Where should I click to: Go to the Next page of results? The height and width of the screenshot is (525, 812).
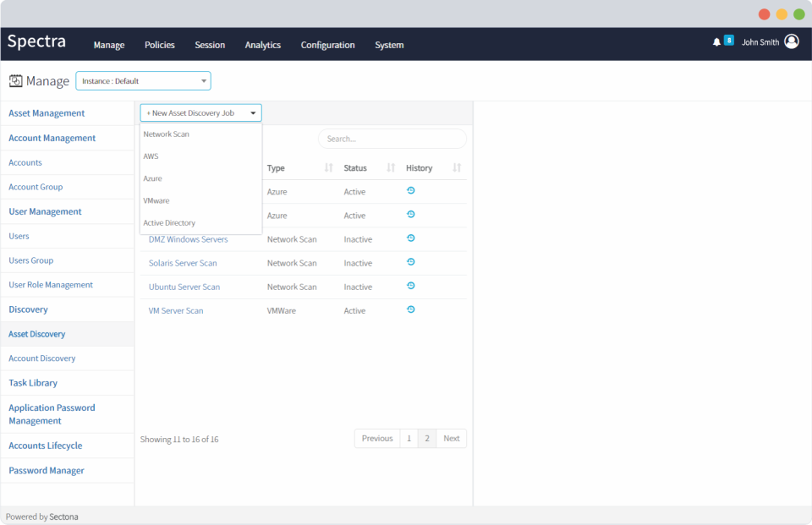click(451, 438)
